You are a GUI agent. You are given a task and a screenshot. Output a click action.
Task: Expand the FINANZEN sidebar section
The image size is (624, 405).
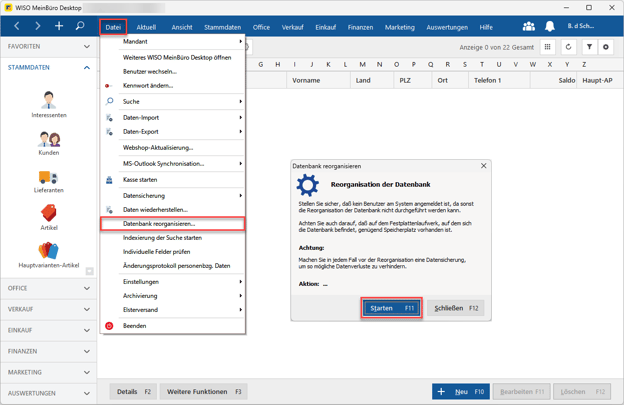click(x=48, y=351)
